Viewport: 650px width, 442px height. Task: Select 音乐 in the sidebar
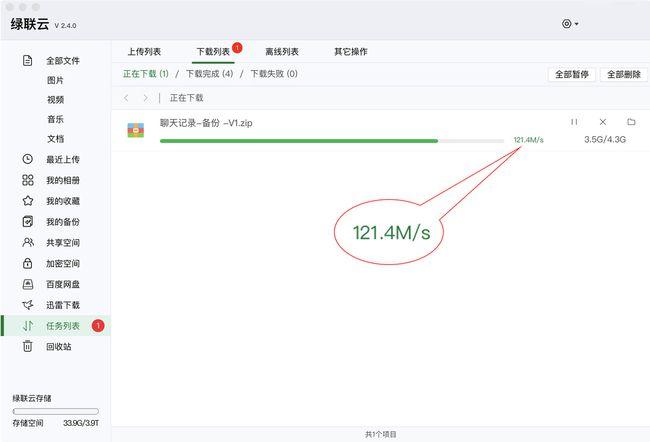pos(55,119)
